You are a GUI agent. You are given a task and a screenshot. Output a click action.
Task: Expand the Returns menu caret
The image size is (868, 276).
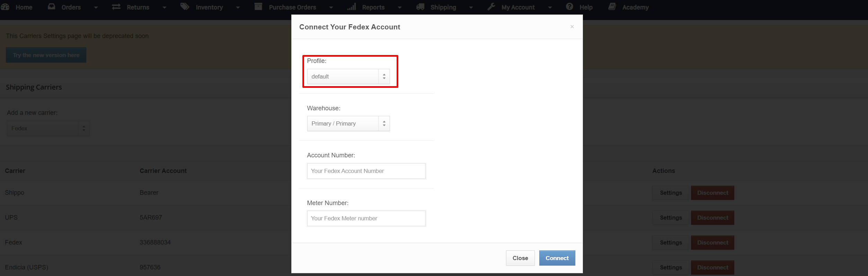click(x=165, y=7)
